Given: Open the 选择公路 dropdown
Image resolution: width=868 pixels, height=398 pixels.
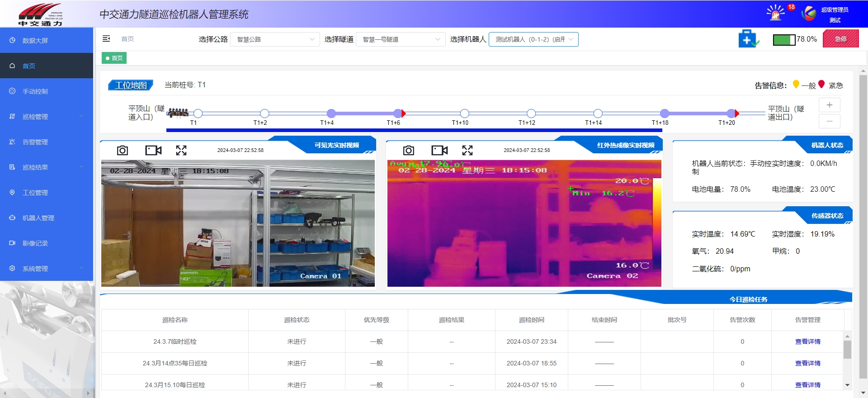Looking at the screenshot, I should [275, 39].
